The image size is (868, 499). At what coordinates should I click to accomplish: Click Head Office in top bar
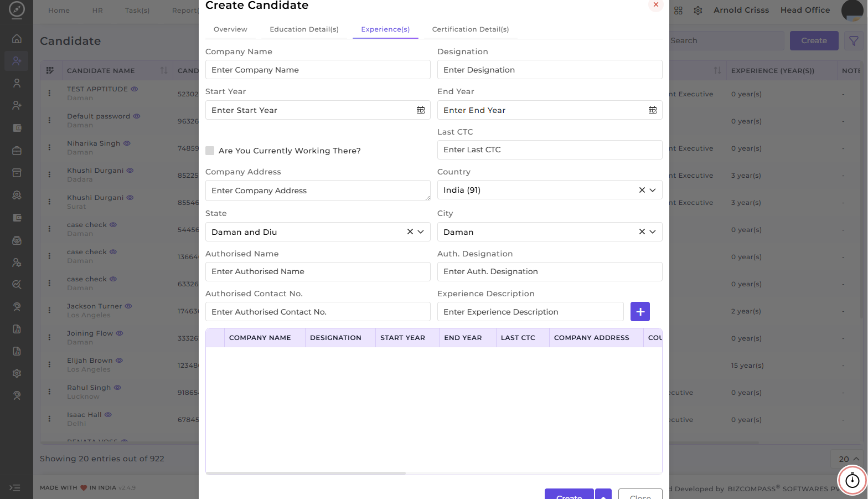tap(805, 10)
